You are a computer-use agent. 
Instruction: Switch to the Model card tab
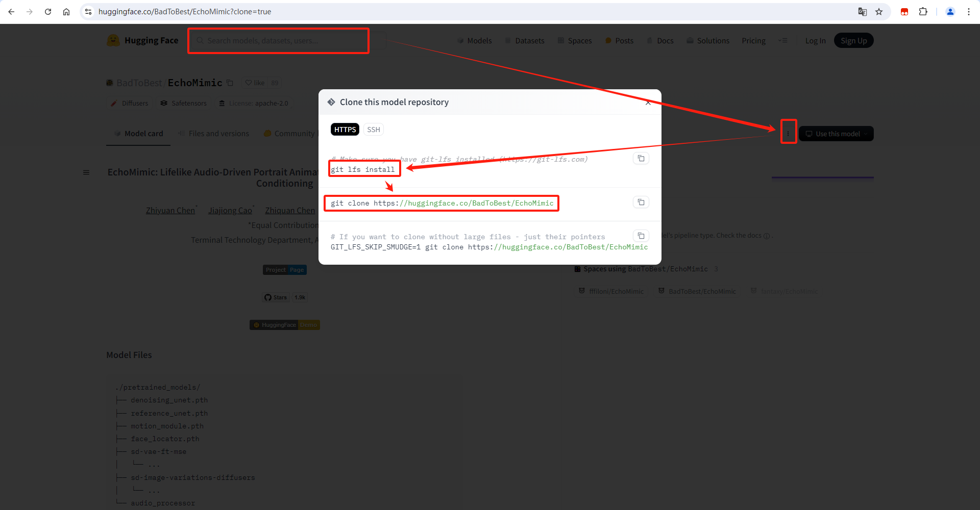click(x=138, y=134)
